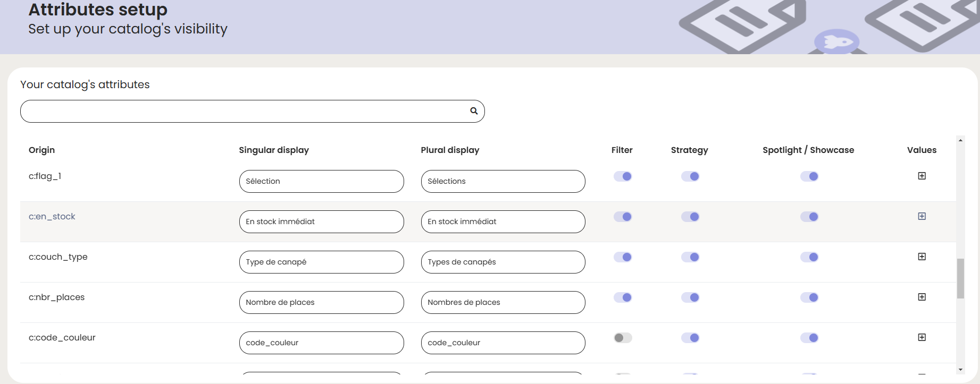Turn off Strategy toggle for c:en_stock
Screen dimensions: 980x384
pos(690,217)
